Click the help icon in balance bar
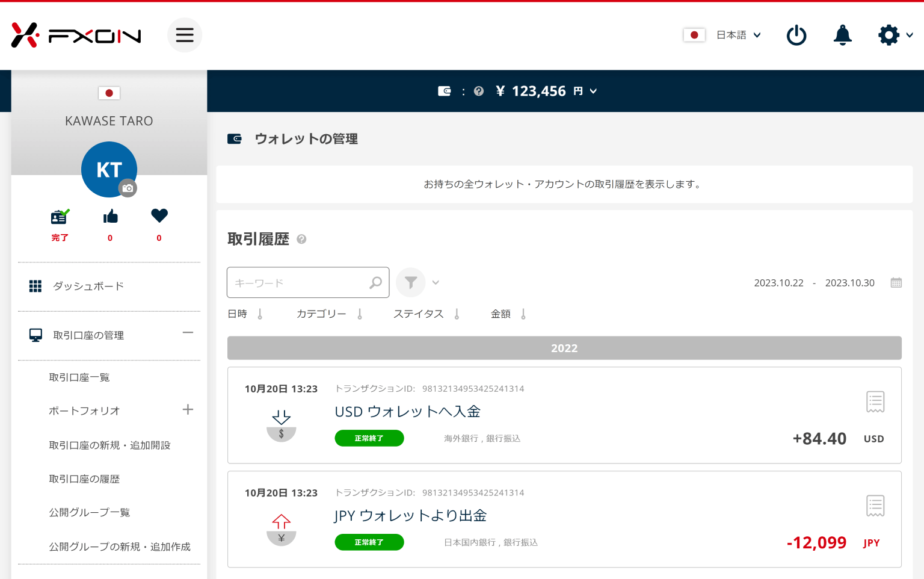The height and width of the screenshot is (579, 924). (479, 91)
